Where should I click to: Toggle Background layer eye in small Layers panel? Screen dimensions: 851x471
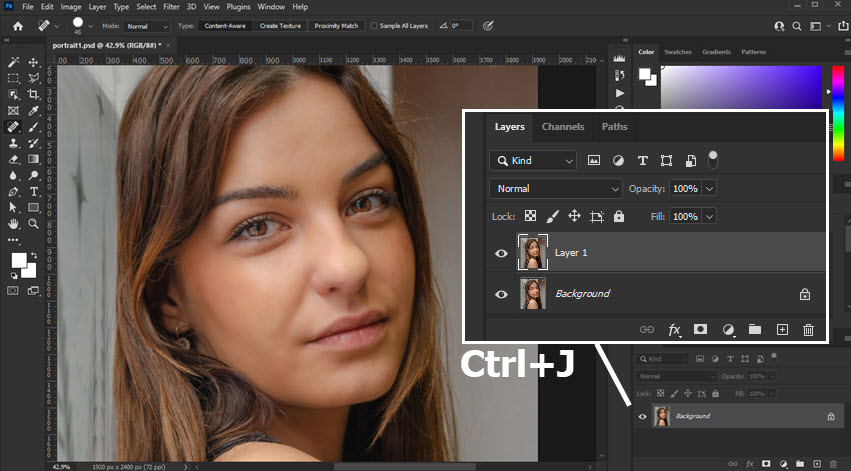point(643,417)
